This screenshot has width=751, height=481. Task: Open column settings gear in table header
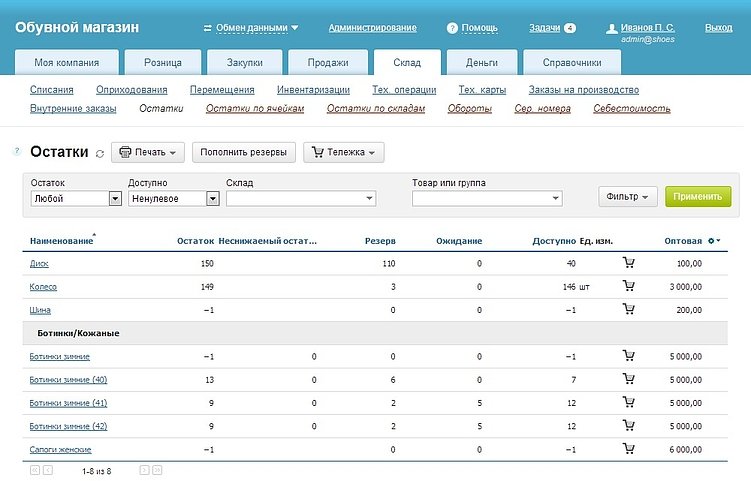click(x=713, y=241)
